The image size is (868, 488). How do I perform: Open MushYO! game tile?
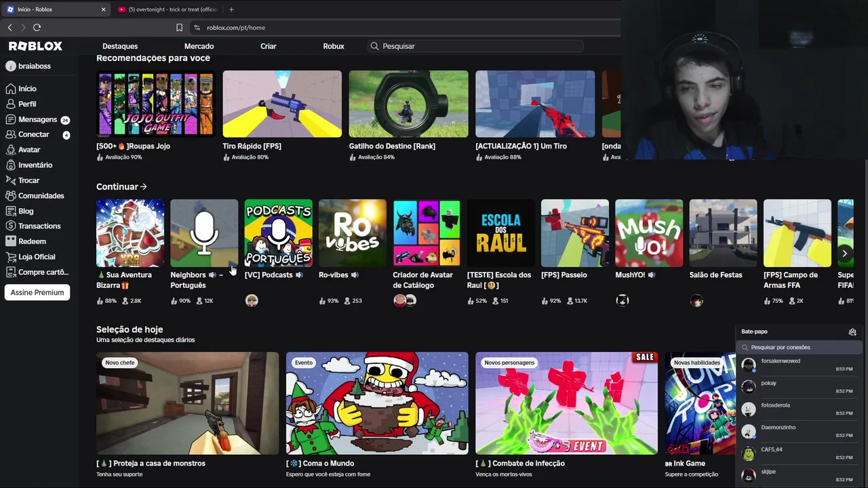click(649, 233)
